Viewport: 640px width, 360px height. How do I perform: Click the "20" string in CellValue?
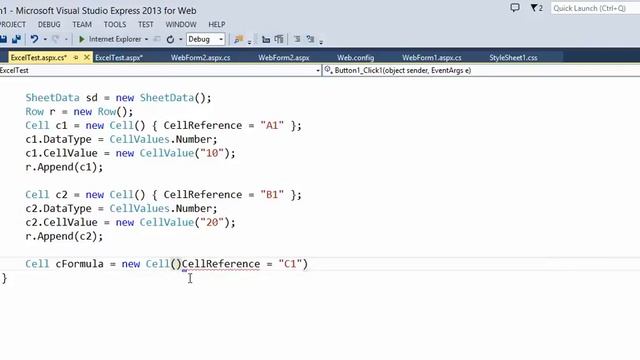(212, 222)
